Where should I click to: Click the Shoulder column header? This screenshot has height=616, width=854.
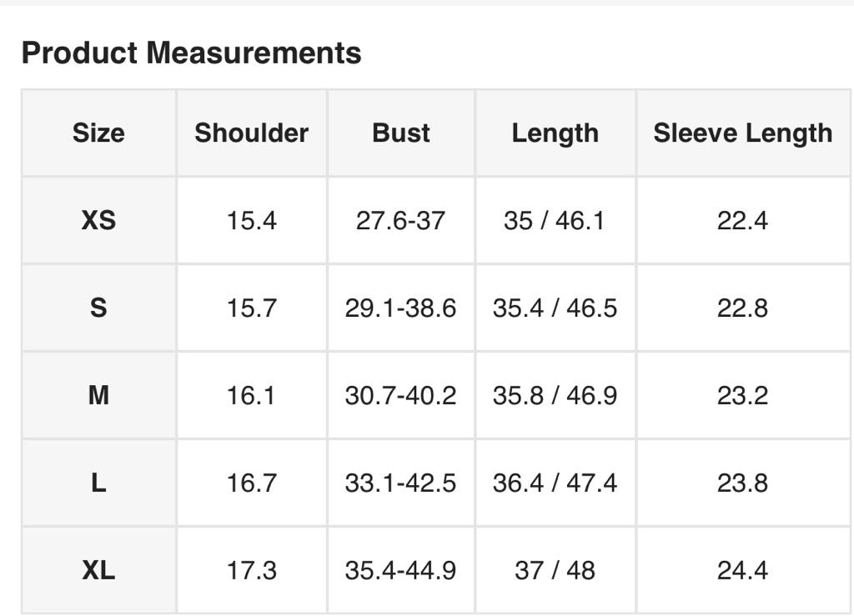251,133
